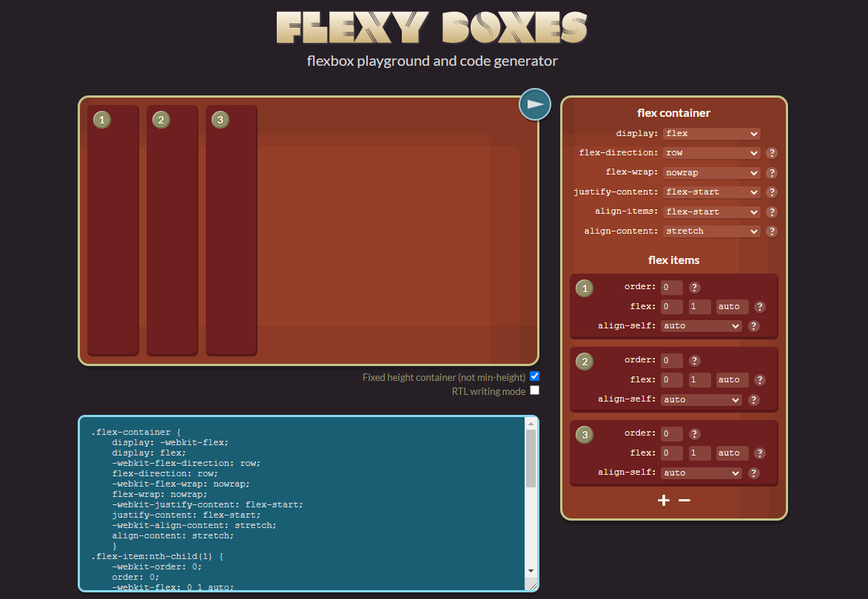Click the code box scrollbar down arrow
The image size is (868, 599).
[x=531, y=571]
